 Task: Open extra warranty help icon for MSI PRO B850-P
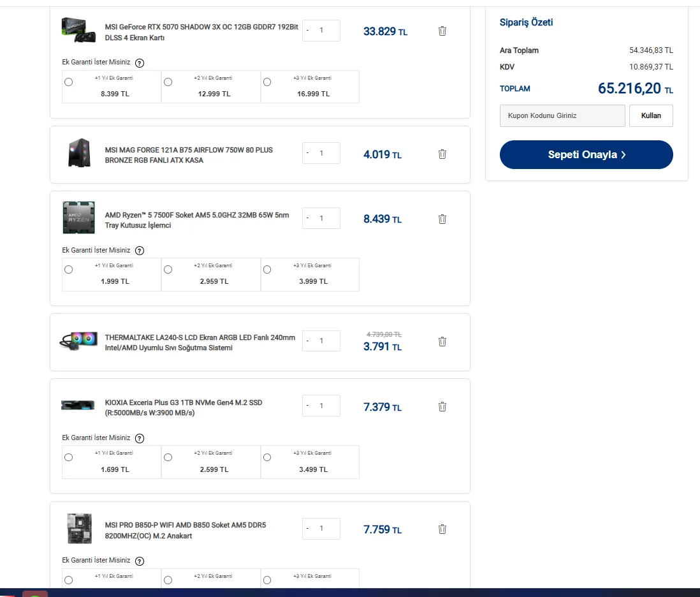point(139,561)
